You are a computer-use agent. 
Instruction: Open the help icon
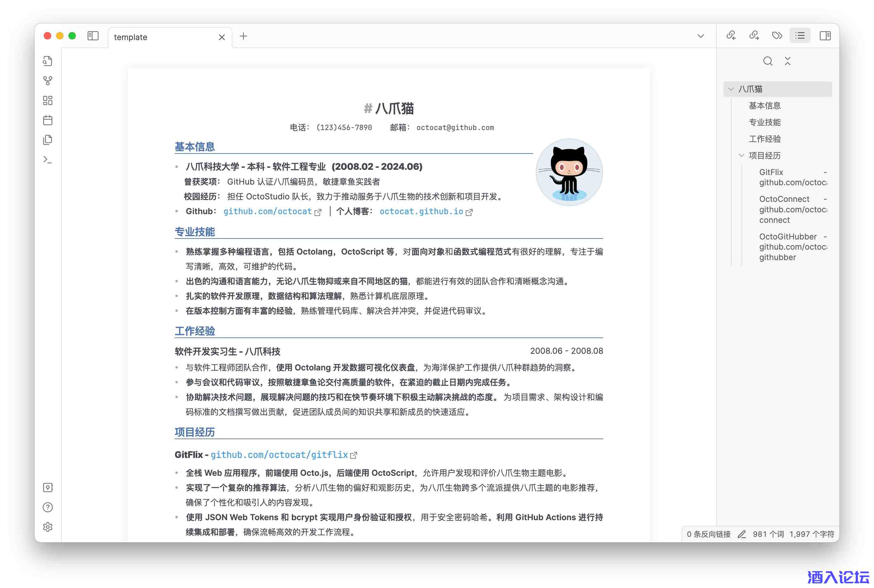tap(48, 507)
